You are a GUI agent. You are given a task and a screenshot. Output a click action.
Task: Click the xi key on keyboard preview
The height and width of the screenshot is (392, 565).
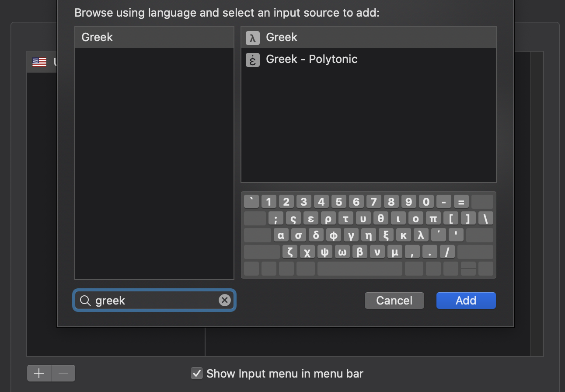[386, 235]
